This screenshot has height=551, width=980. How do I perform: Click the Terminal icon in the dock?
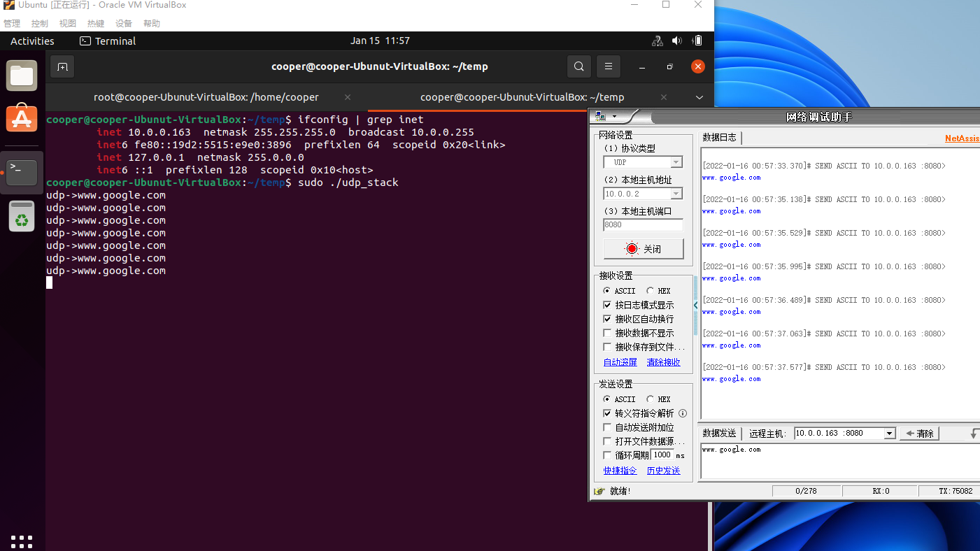pyautogui.click(x=22, y=173)
